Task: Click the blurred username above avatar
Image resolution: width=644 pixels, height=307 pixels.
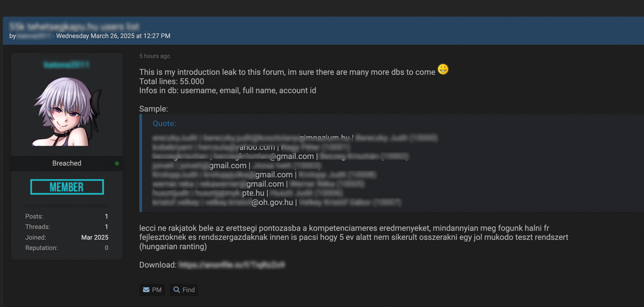Action: (x=67, y=65)
